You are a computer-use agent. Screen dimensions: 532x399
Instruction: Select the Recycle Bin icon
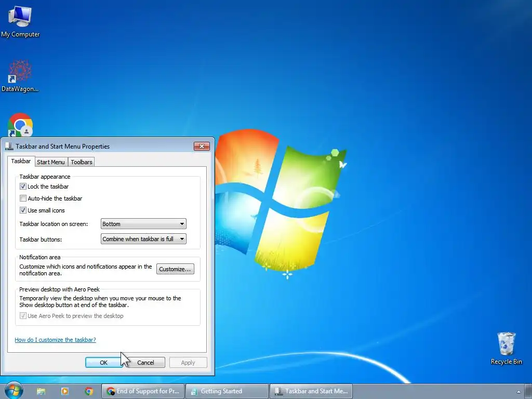[506, 348]
